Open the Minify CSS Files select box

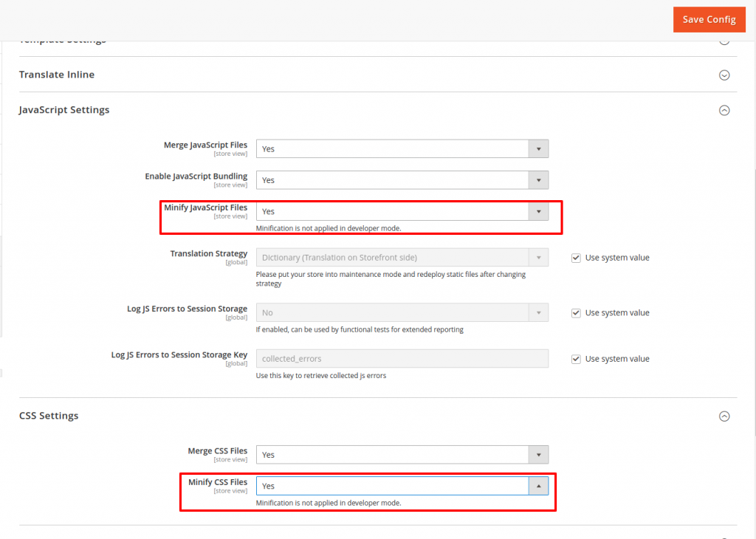click(x=392, y=486)
